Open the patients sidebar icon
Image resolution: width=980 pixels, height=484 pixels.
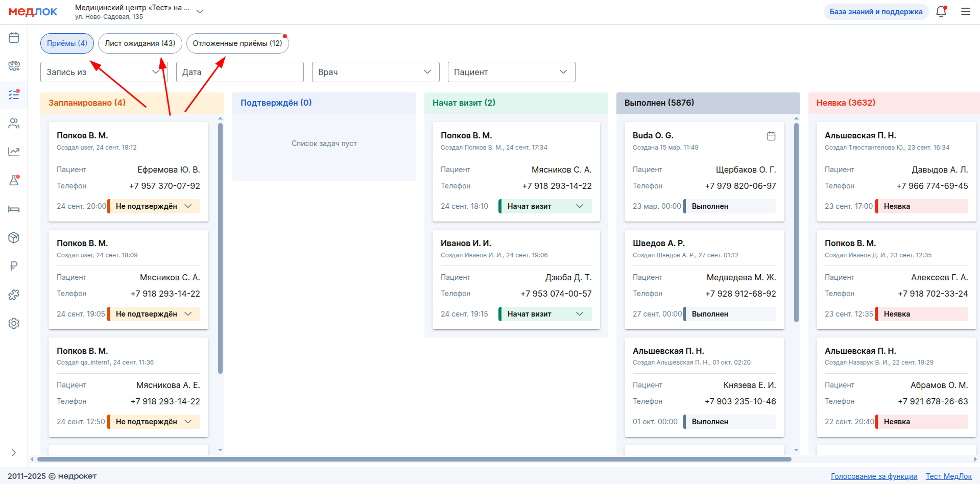(x=14, y=123)
